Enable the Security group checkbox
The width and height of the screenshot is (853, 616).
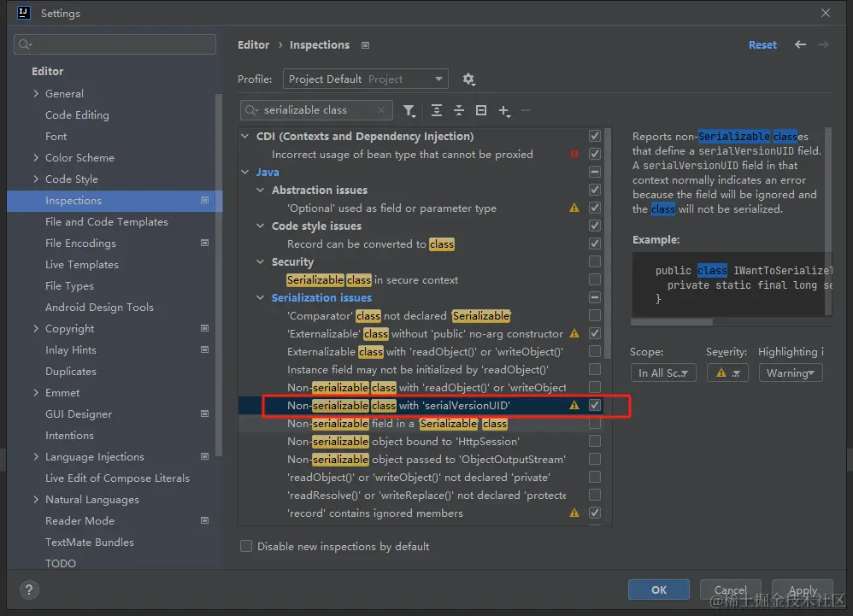(x=595, y=261)
